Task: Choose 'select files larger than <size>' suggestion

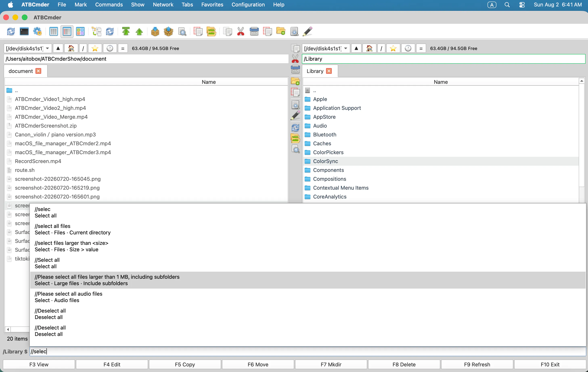Action: point(308,246)
